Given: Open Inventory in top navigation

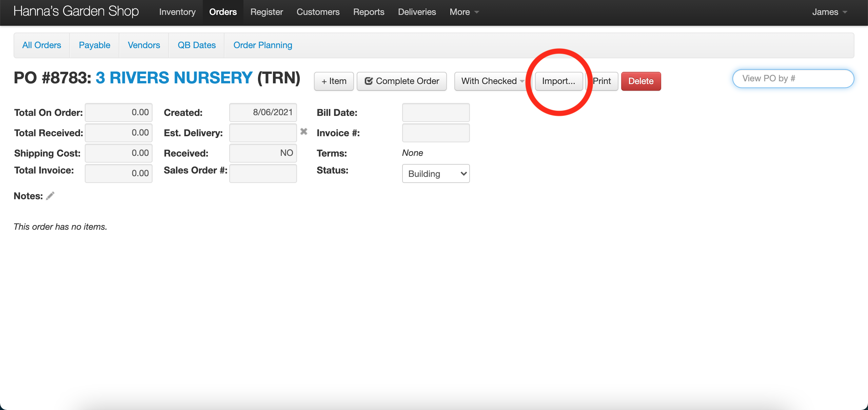Looking at the screenshot, I should [x=177, y=12].
